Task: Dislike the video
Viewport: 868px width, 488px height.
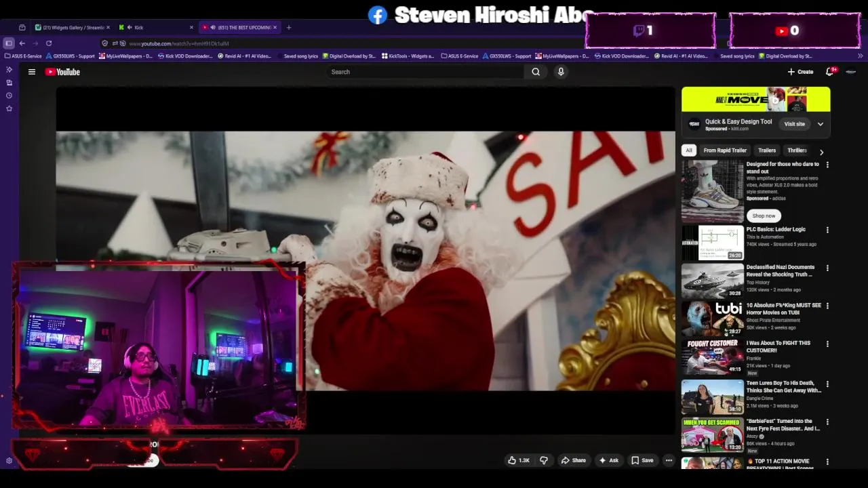Action: [x=544, y=460]
